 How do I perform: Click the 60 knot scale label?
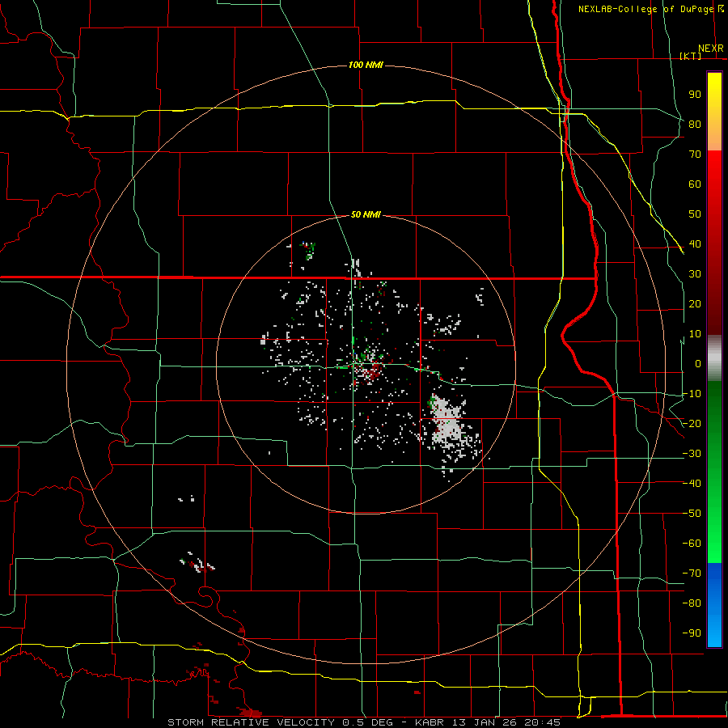click(695, 184)
